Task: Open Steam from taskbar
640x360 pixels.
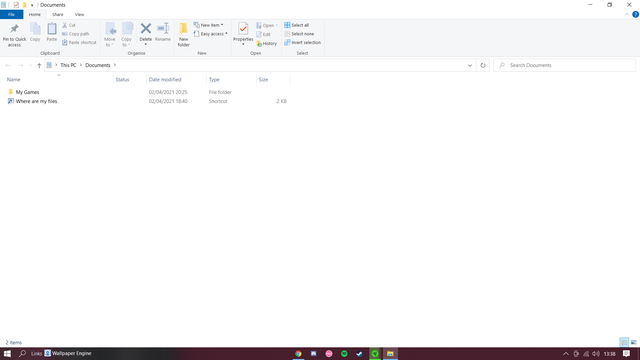Action: 359,354
